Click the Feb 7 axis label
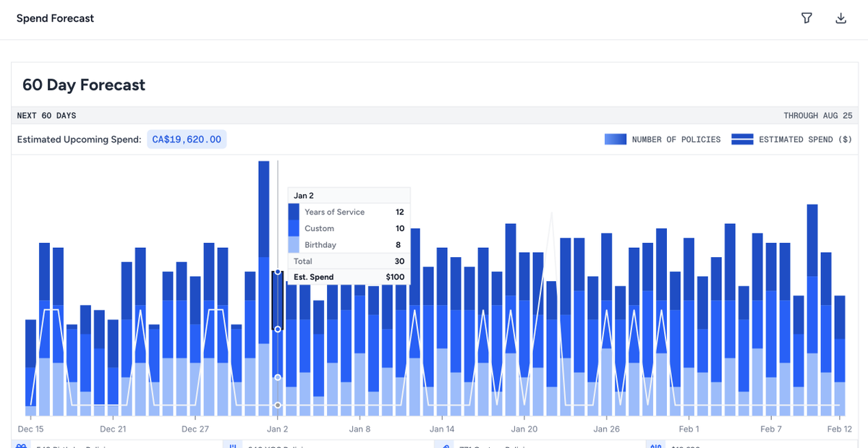Image resolution: width=868 pixels, height=448 pixels. coord(771,429)
